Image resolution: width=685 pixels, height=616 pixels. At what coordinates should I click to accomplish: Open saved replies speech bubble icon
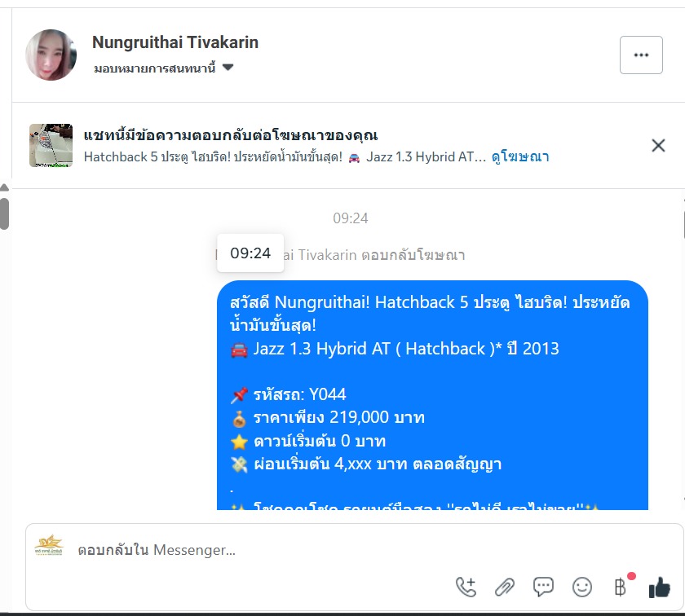[x=543, y=587]
